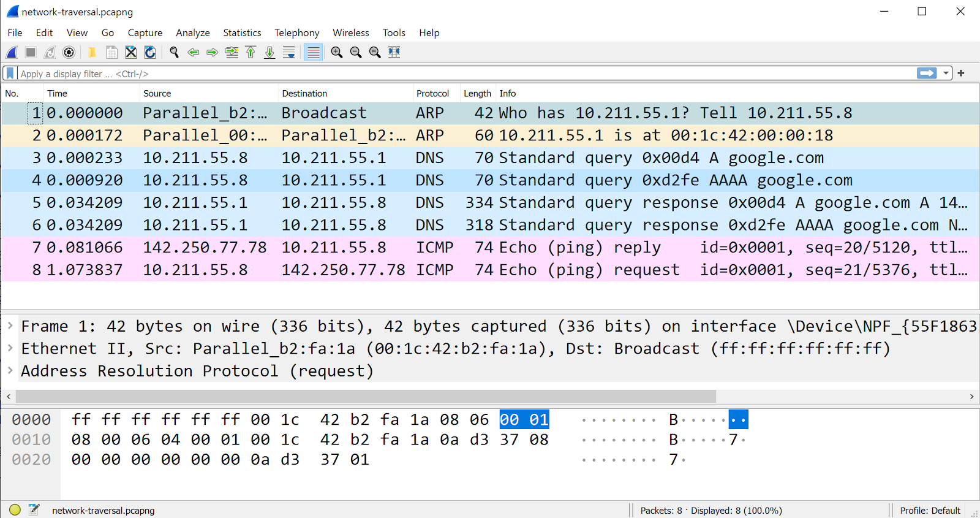980x518 pixels.
Task: Open the Edit menu
Action: coord(44,32)
